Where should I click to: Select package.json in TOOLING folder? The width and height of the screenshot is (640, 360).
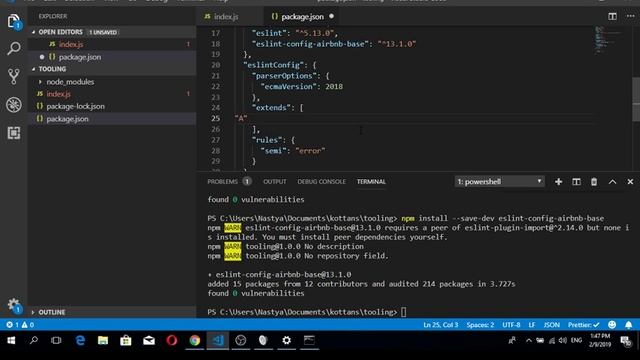112,119
